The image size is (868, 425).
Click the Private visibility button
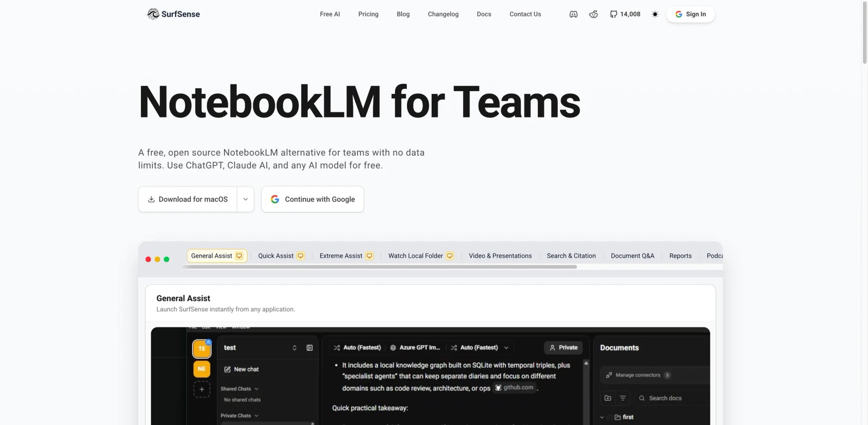coord(563,347)
